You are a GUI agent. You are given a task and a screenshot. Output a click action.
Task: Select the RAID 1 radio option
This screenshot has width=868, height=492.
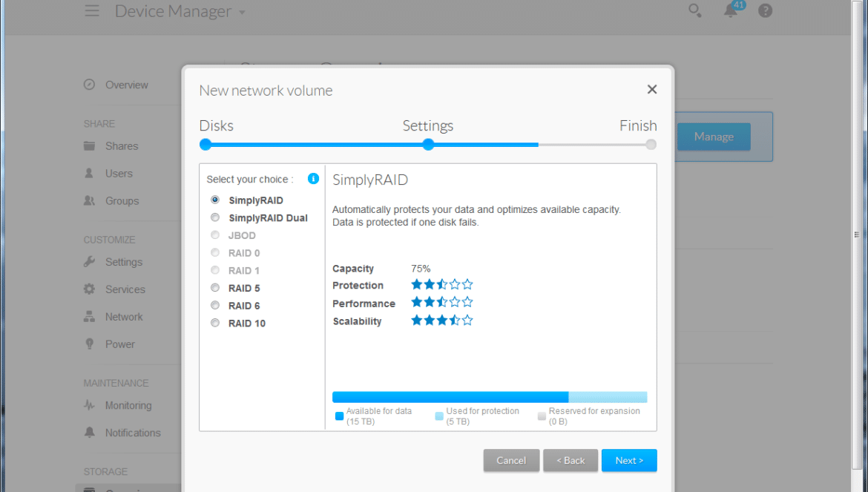click(x=215, y=270)
